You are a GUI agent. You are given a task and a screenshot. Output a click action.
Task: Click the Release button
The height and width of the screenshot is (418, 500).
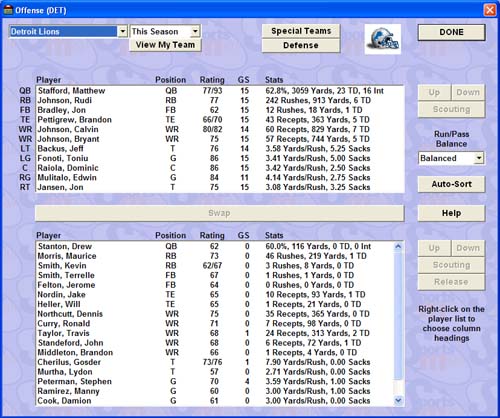451,282
